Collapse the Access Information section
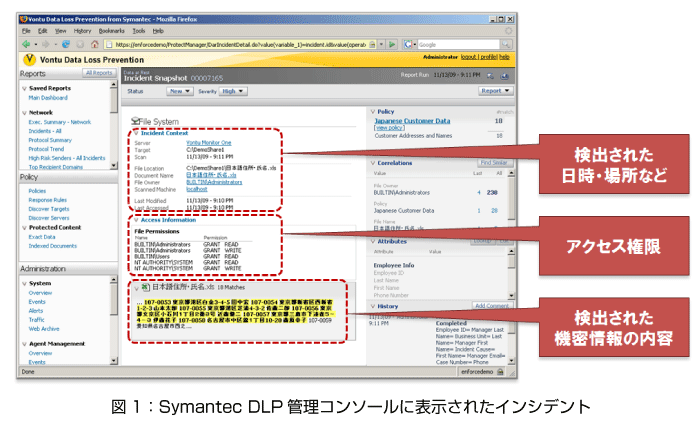Image resolution: width=700 pixels, height=431 pixels. point(136,220)
